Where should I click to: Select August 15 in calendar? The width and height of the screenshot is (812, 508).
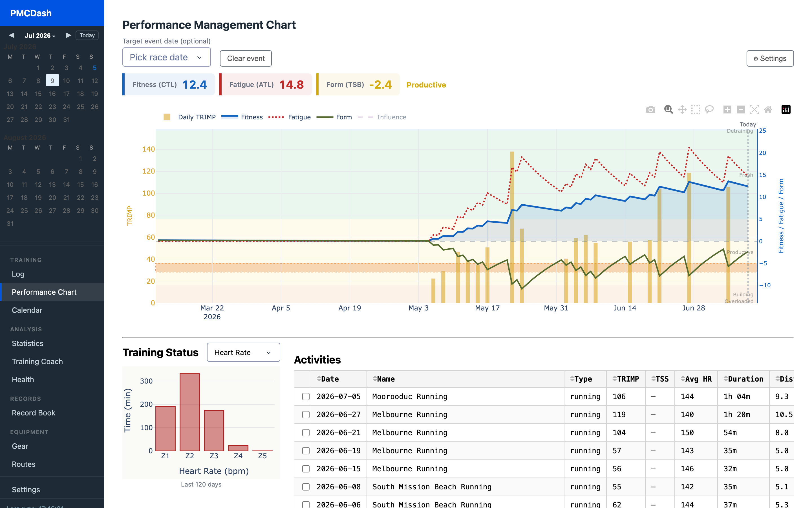click(x=81, y=185)
